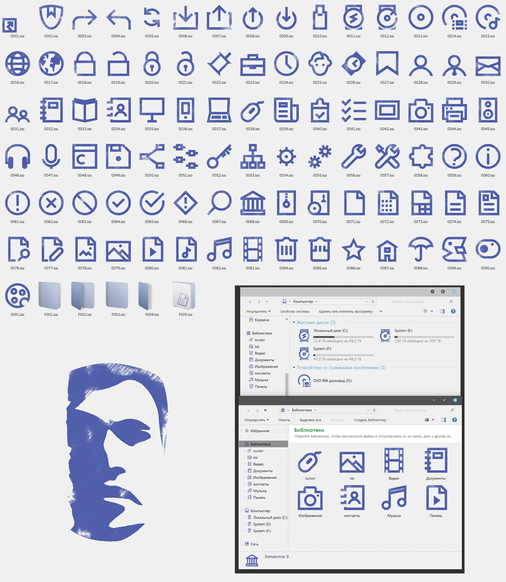
Task: Click the umbrella icon
Action: click(421, 249)
